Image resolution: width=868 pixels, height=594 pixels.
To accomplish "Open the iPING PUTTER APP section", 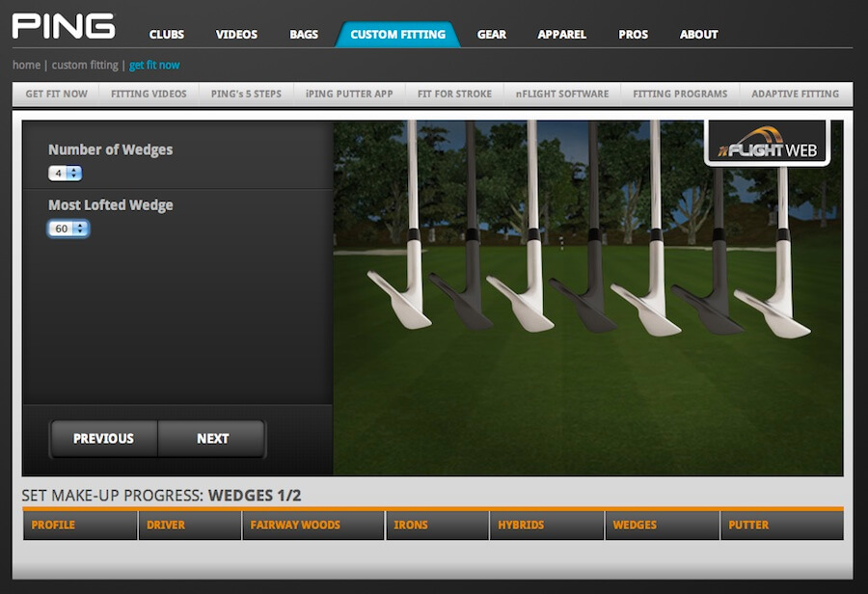I will click(x=349, y=94).
